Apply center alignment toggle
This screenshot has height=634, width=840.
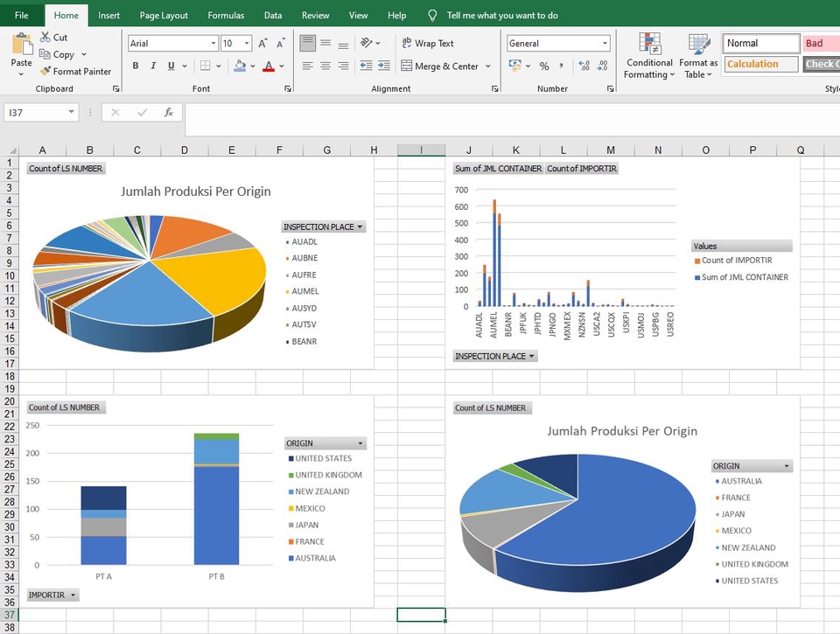[x=325, y=66]
